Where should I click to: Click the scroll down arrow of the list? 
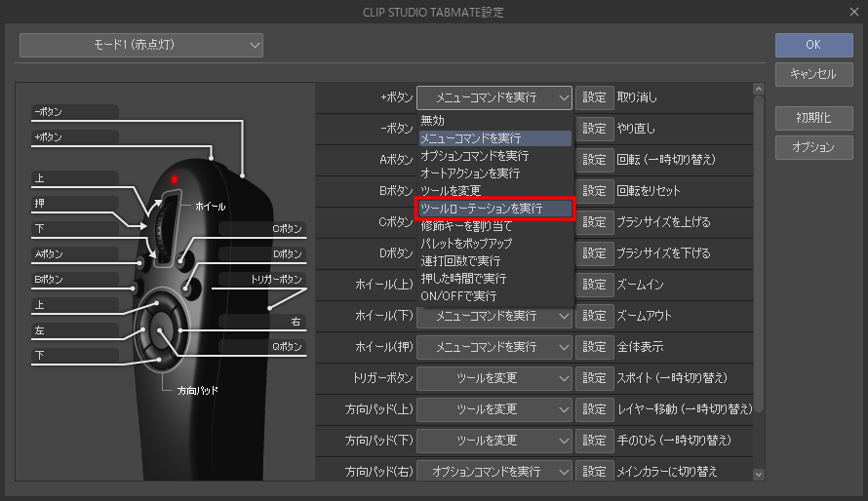coord(759,475)
